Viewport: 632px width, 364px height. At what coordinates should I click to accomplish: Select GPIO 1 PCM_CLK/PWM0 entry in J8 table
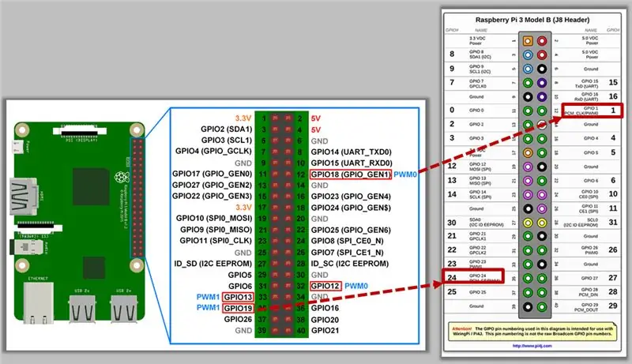click(x=592, y=111)
